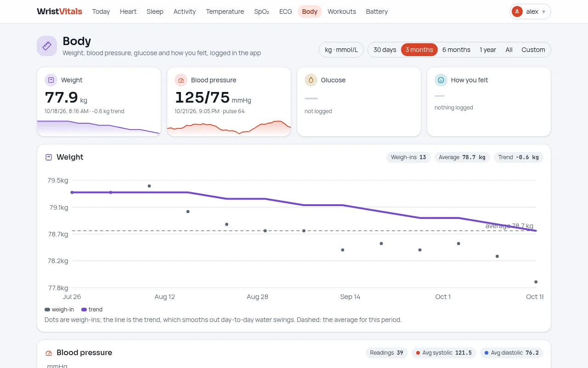Click the gauge icon beside Blood pressure section title
This screenshot has width=588, height=368.
49,353
